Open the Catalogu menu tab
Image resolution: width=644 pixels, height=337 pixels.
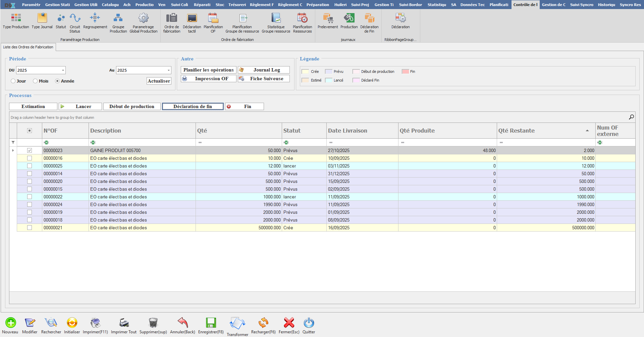point(110,5)
